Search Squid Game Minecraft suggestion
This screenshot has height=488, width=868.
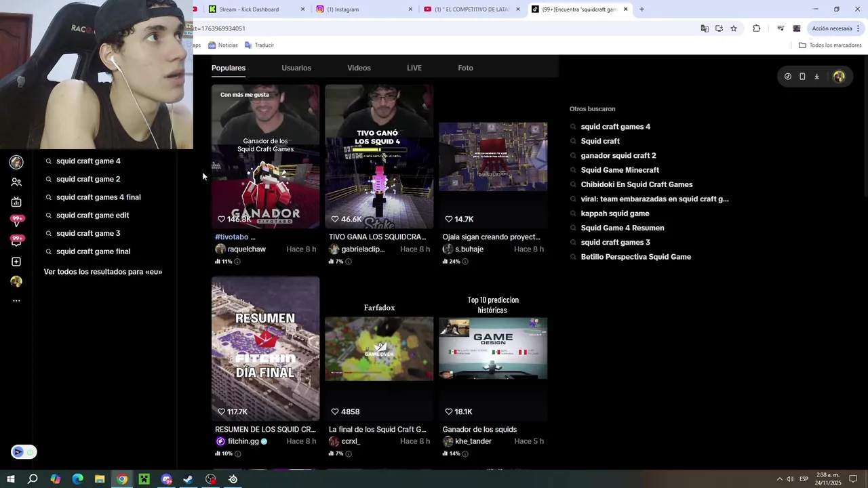(x=620, y=170)
